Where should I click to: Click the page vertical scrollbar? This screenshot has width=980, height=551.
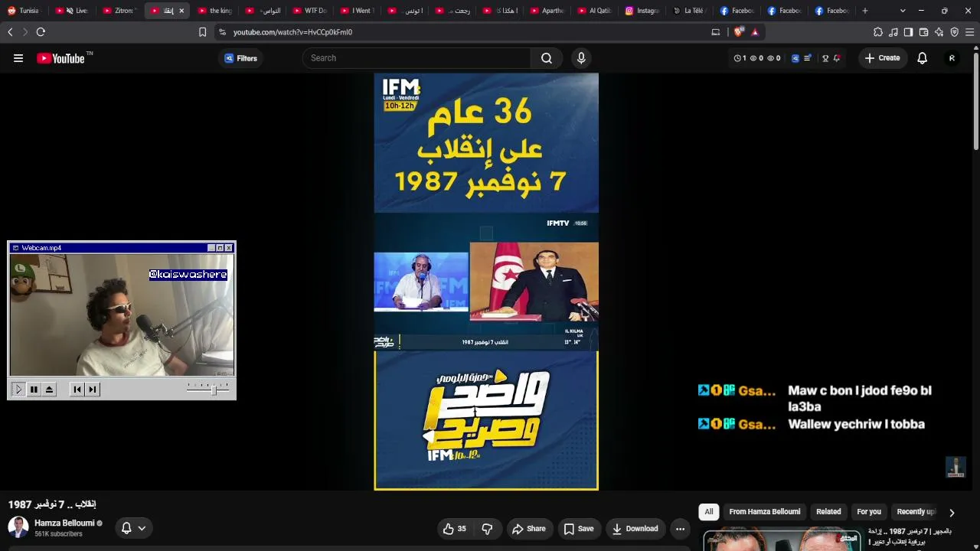pos(976,99)
